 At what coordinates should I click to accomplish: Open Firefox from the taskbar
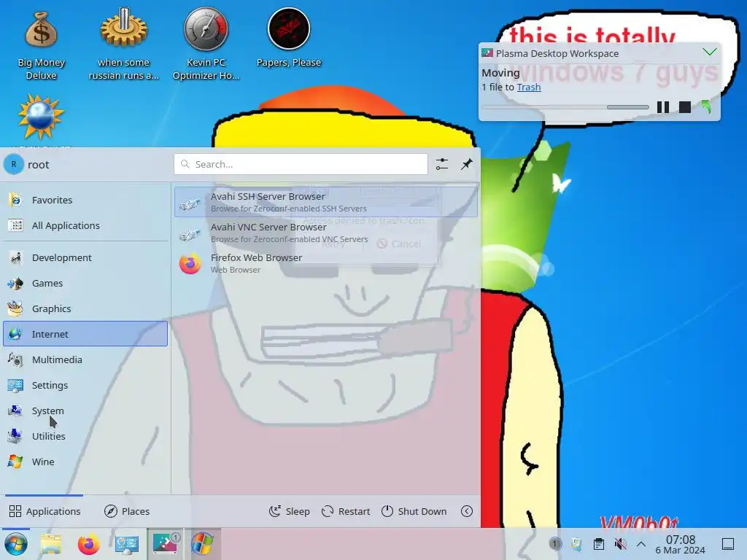88,544
